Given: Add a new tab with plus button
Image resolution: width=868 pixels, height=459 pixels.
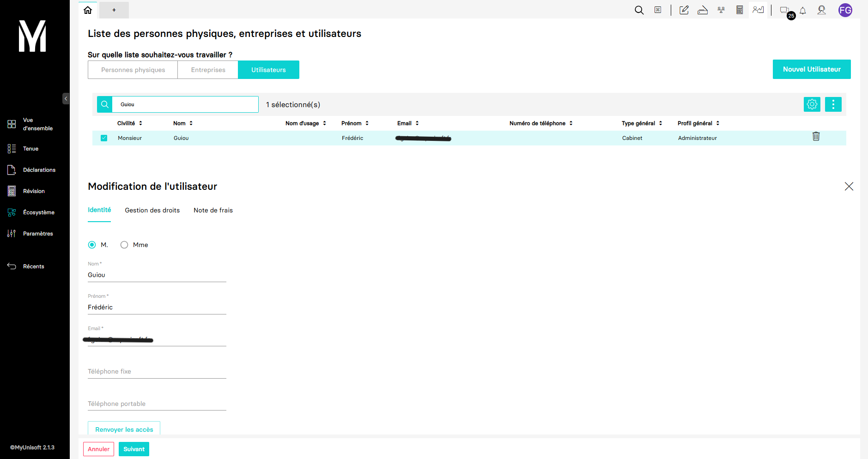Looking at the screenshot, I should (114, 10).
